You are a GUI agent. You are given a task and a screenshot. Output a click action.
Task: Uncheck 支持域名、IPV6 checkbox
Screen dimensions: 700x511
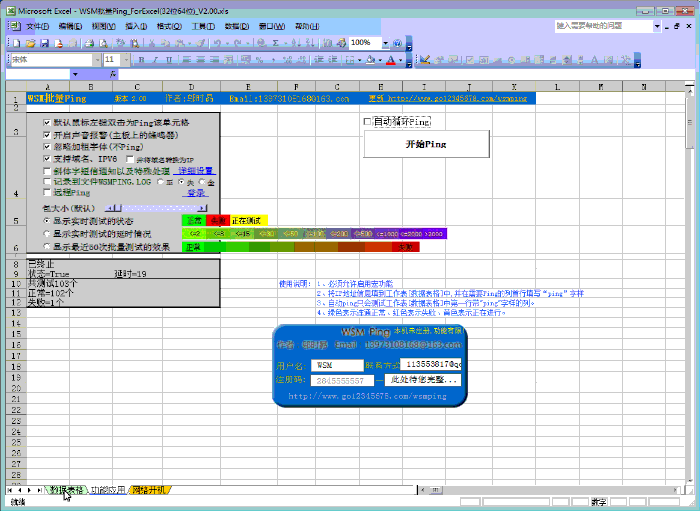pyautogui.click(x=47, y=158)
